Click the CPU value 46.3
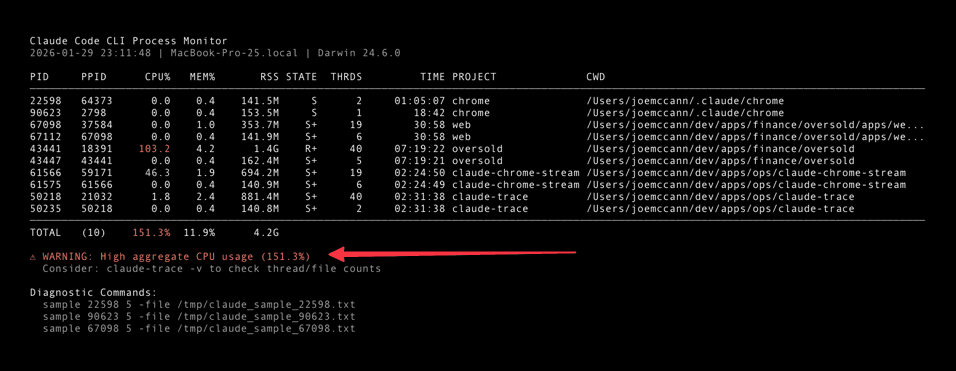Viewport: 956px width, 371px height. pyautogui.click(x=158, y=173)
